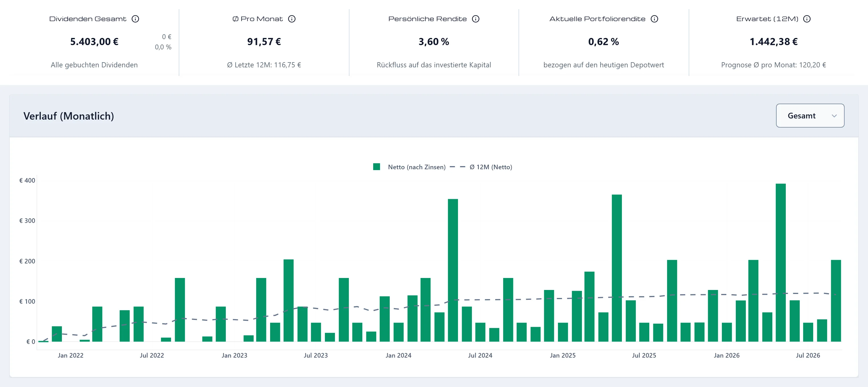Click the Jan 2025 axis label
Screen dimensions: 868x387
[x=563, y=355]
